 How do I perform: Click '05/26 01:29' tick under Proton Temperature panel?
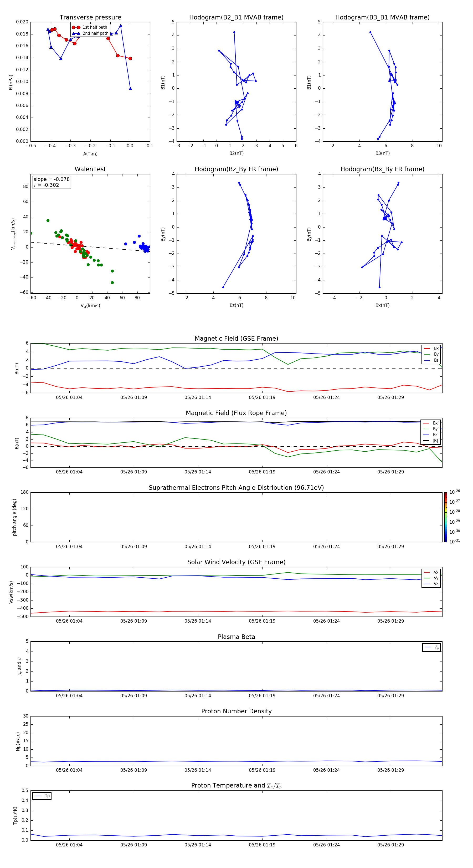coord(390,845)
